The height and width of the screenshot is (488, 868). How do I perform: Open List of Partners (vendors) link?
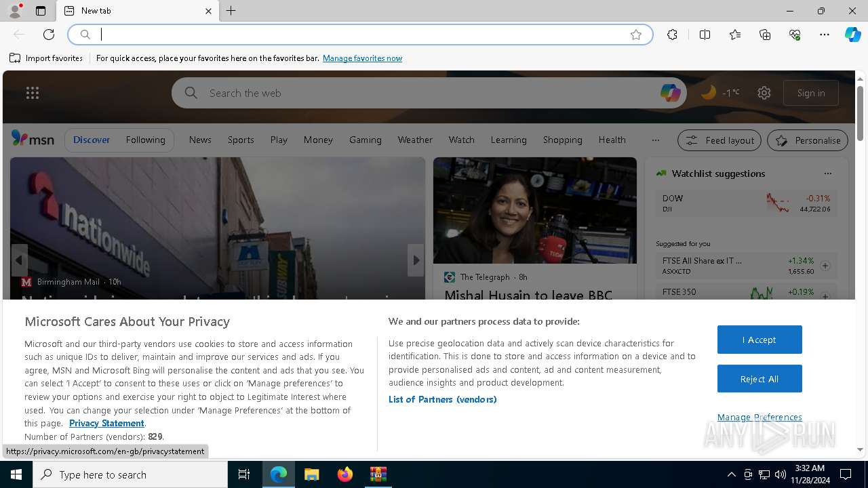(x=443, y=399)
